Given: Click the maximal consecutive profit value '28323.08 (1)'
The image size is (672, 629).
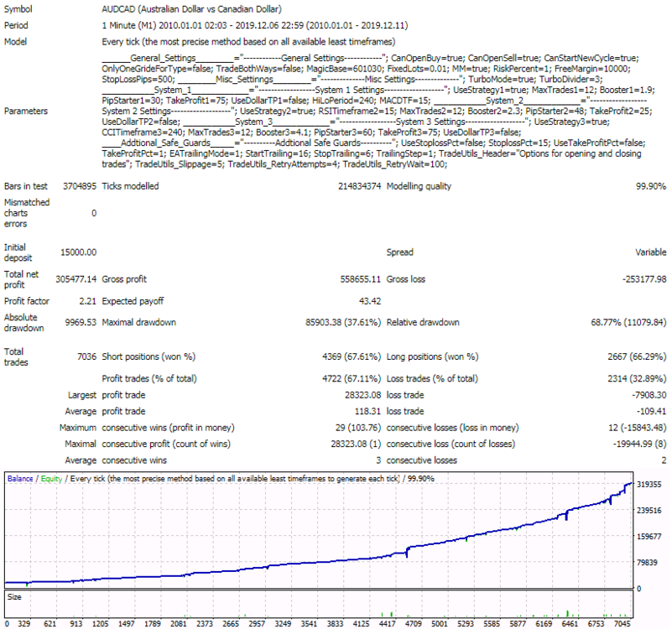Looking at the screenshot, I should 356,444.
